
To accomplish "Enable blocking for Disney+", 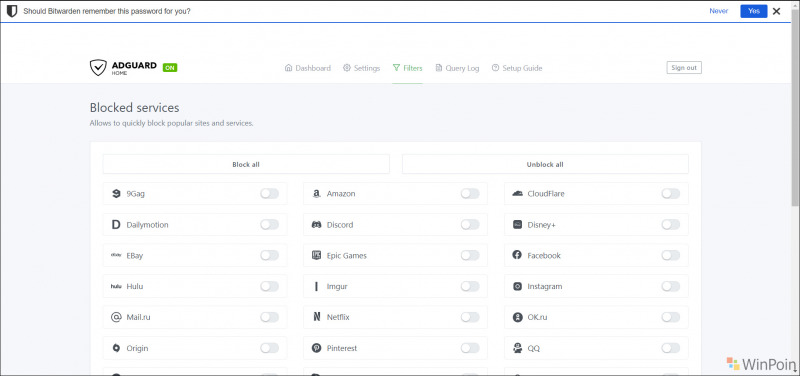I will click(x=670, y=224).
